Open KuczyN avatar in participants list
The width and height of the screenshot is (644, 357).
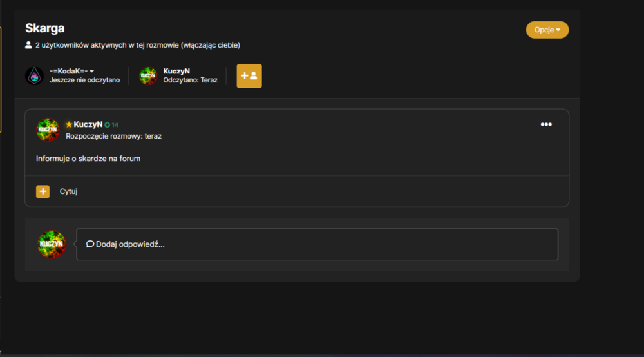tap(148, 76)
